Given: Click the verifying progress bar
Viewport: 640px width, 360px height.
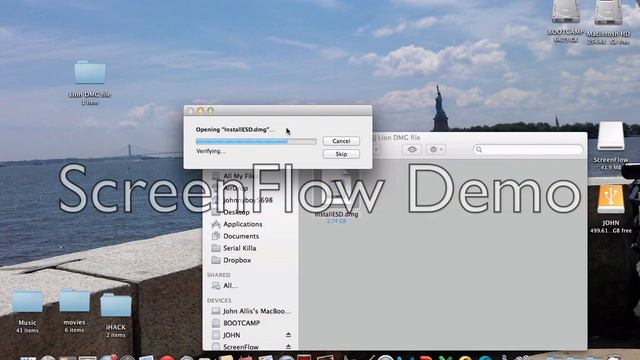Looking at the screenshot, I should tap(256, 141).
